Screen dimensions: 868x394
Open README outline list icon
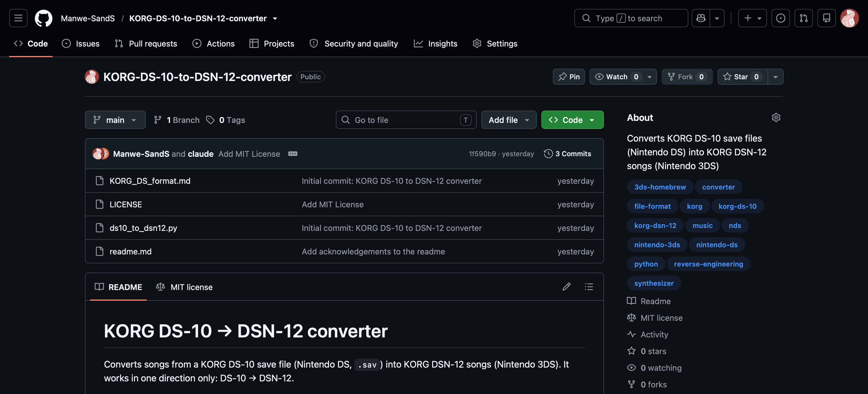[x=589, y=287]
